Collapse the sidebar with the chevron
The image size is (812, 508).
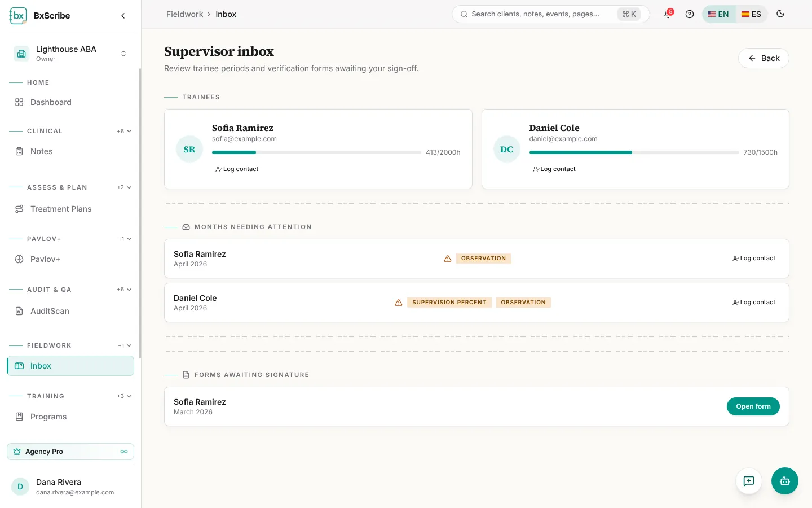click(123, 16)
